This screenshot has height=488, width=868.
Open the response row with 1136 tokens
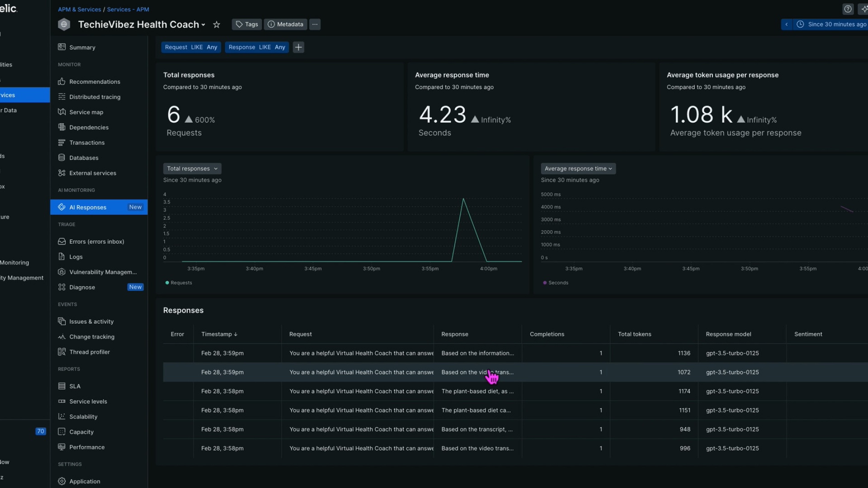point(515,353)
